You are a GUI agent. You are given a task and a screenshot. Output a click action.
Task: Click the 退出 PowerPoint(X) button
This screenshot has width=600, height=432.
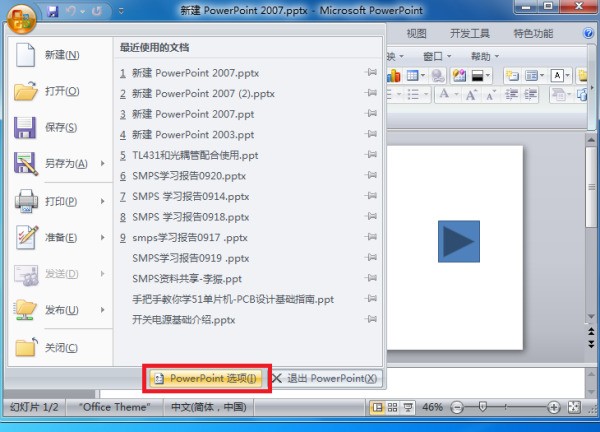pos(326,378)
